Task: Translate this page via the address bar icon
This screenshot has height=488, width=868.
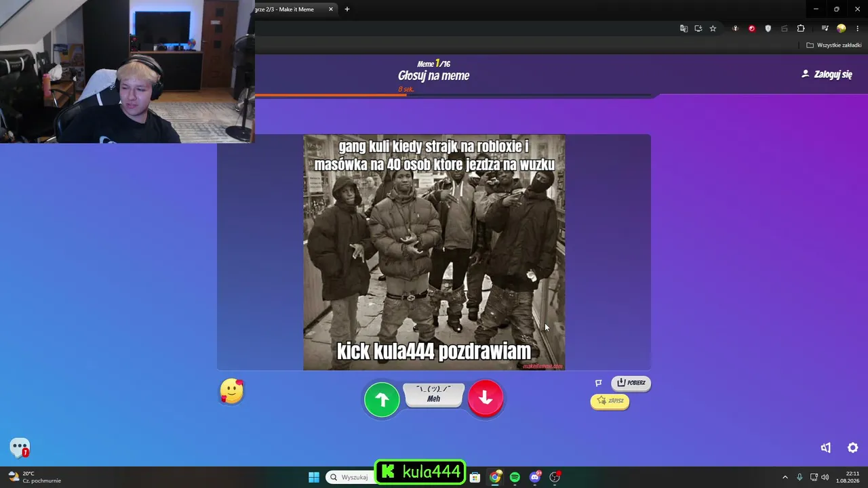Action: [684, 28]
